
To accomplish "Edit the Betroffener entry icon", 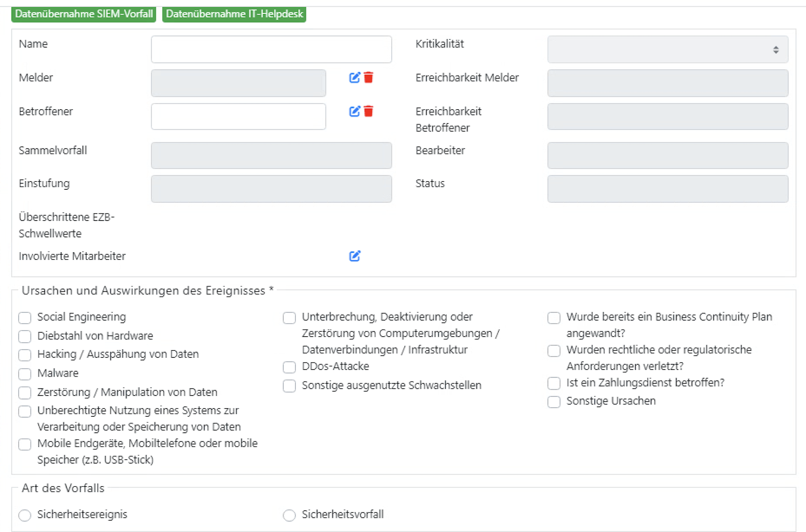I will 355,111.
